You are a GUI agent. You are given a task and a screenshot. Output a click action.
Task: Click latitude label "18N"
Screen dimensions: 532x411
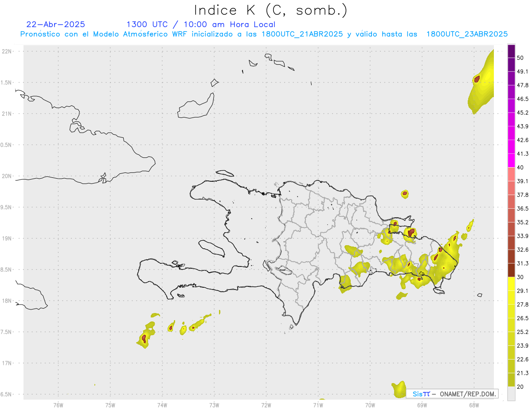(7, 301)
